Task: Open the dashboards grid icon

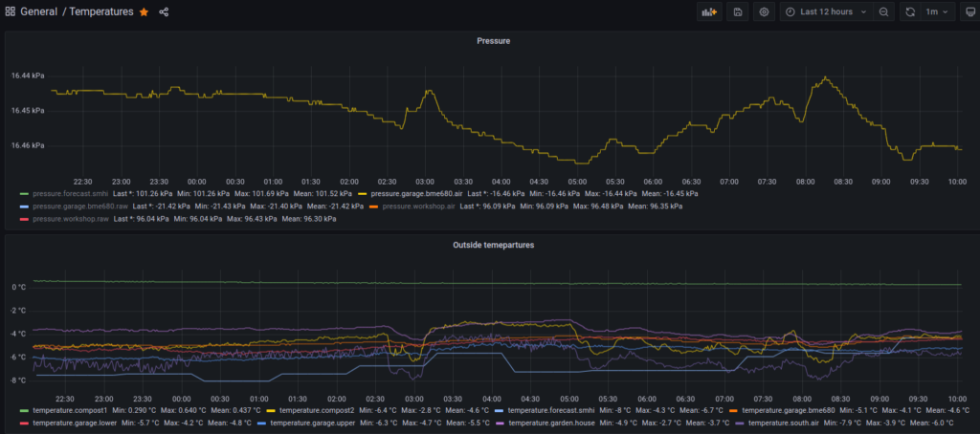Action: tap(10, 11)
